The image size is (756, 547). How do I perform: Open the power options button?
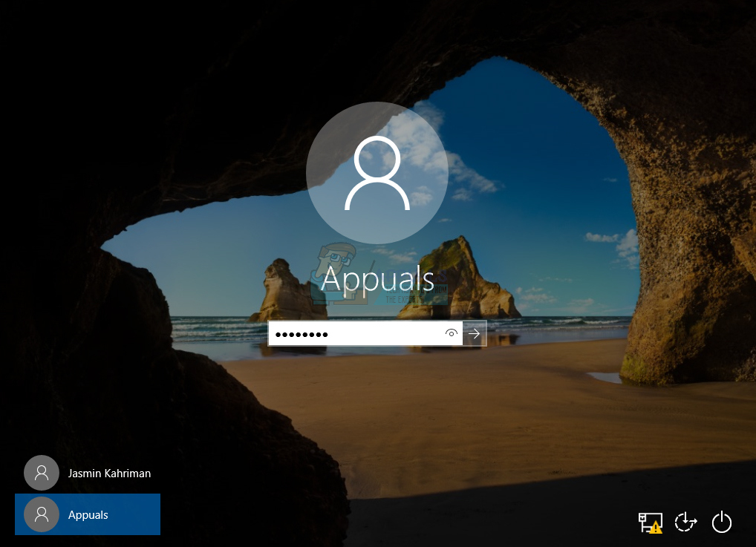coord(722,522)
